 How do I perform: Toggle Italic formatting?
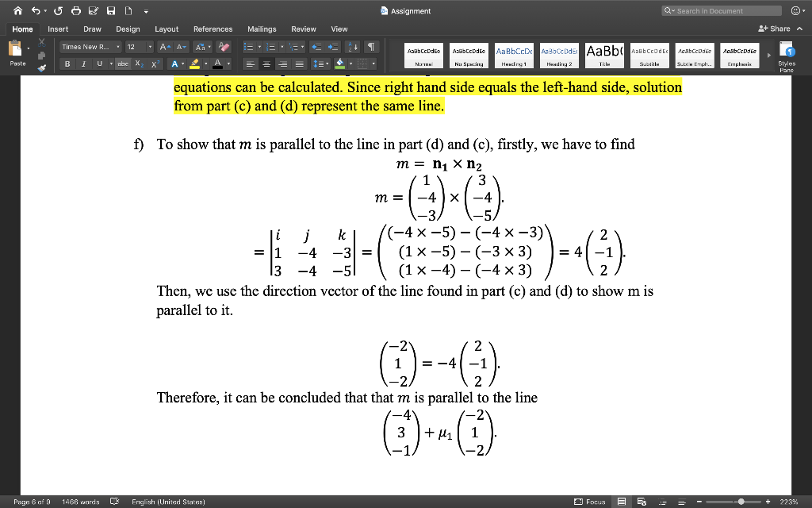point(82,63)
